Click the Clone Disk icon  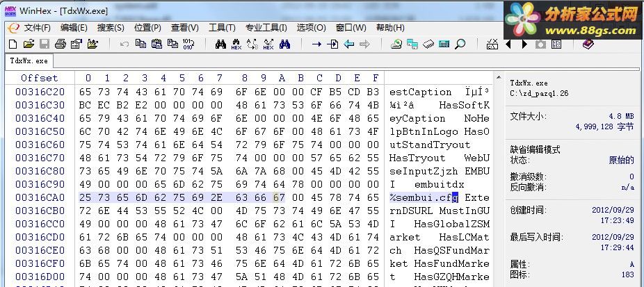pyautogui.click(x=412, y=44)
